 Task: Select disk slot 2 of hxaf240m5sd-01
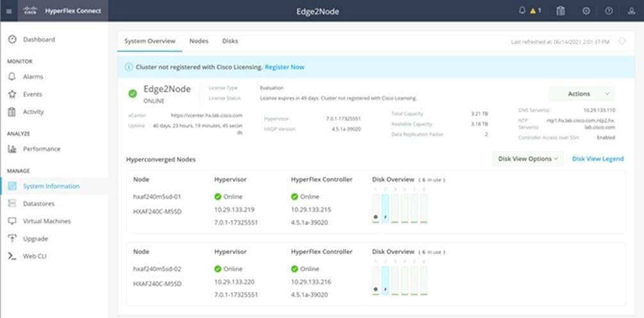point(385,209)
